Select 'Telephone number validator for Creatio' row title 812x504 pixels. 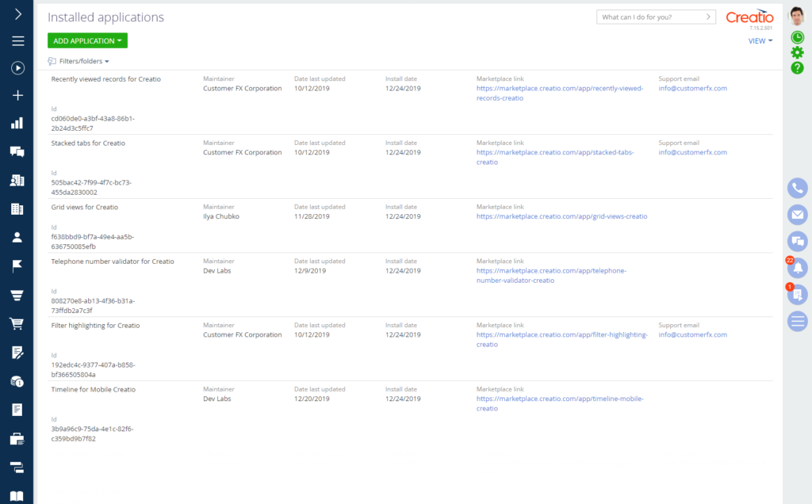113,262
